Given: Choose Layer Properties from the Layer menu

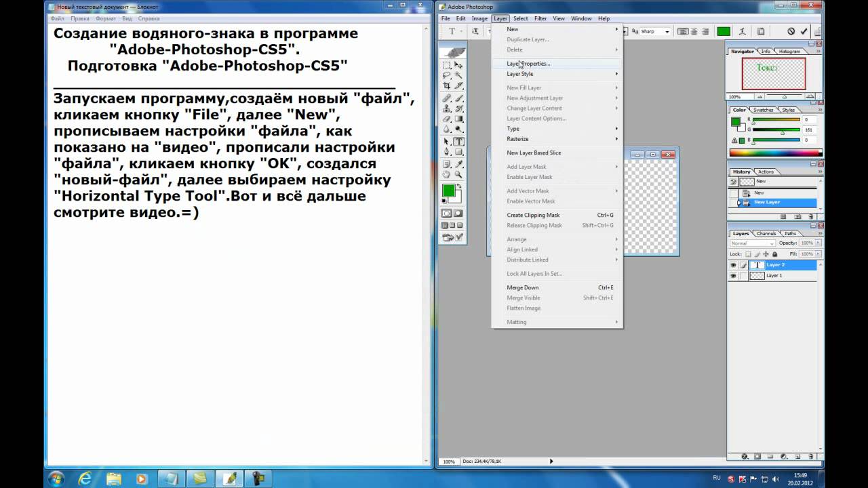Looking at the screenshot, I should pyautogui.click(x=557, y=64).
